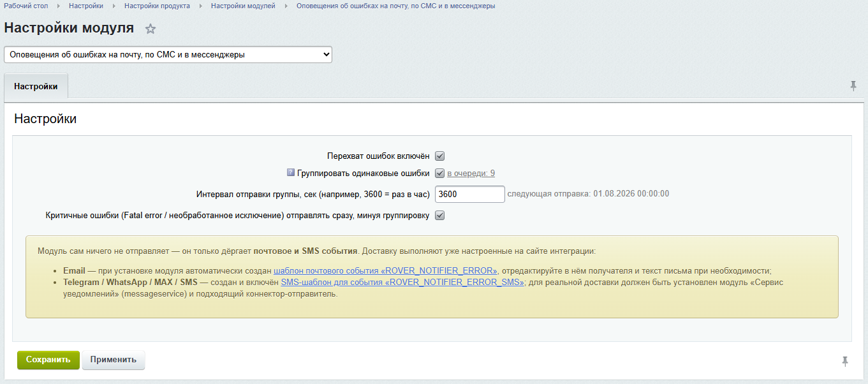The image size is (868, 384).
Task: Toggle the Перехват ошибок включён checkbox
Action: tap(439, 156)
